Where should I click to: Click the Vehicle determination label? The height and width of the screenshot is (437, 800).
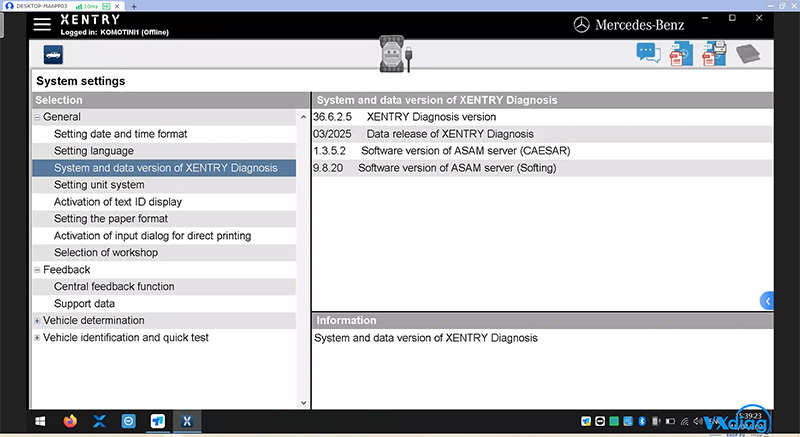click(93, 321)
